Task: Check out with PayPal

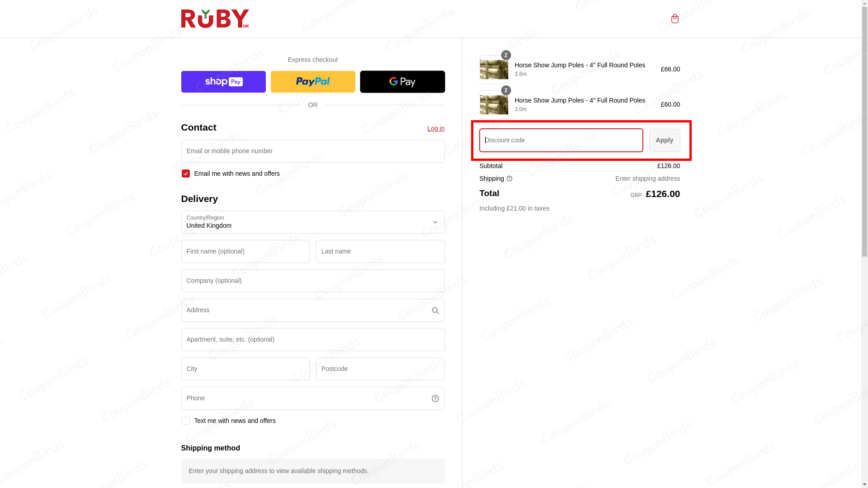Action: [x=312, y=82]
